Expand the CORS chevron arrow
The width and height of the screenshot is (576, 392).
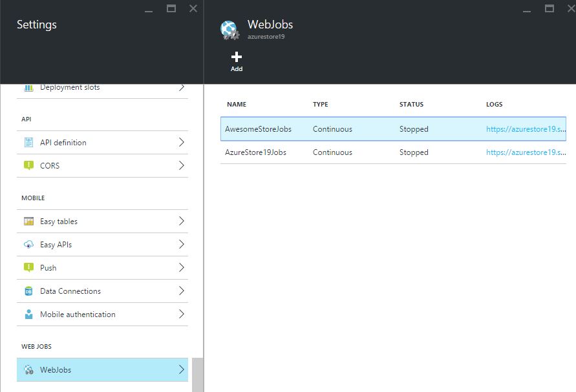[x=182, y=165]
